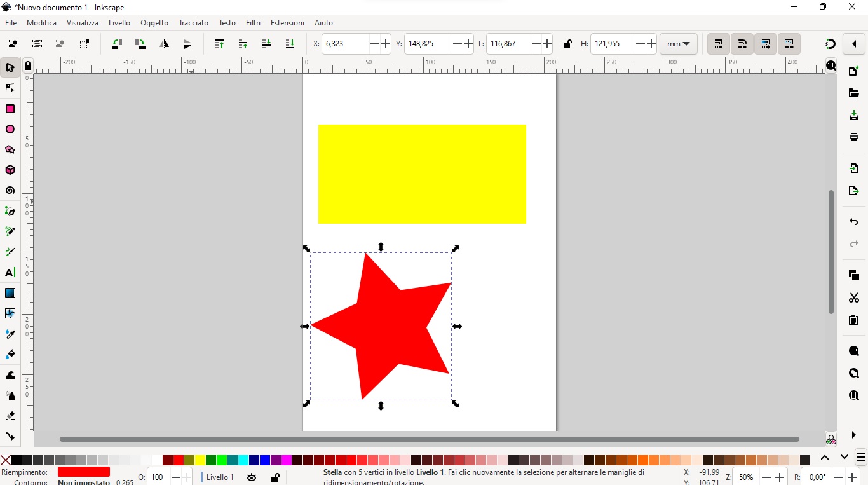Image resolution: width=868 pixels, height=485 pixels.
Task: Select the Node editing tool
Action: point(10,88)
